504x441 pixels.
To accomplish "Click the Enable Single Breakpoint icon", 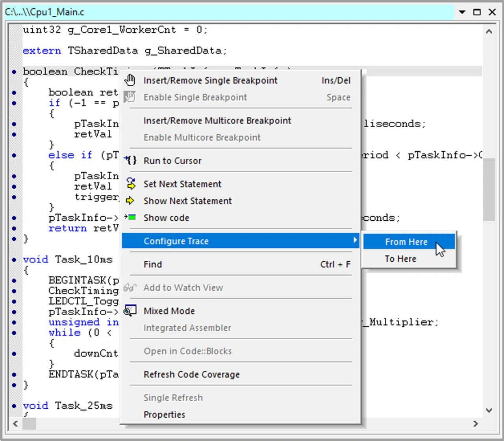I will click(x=130, y=97).
